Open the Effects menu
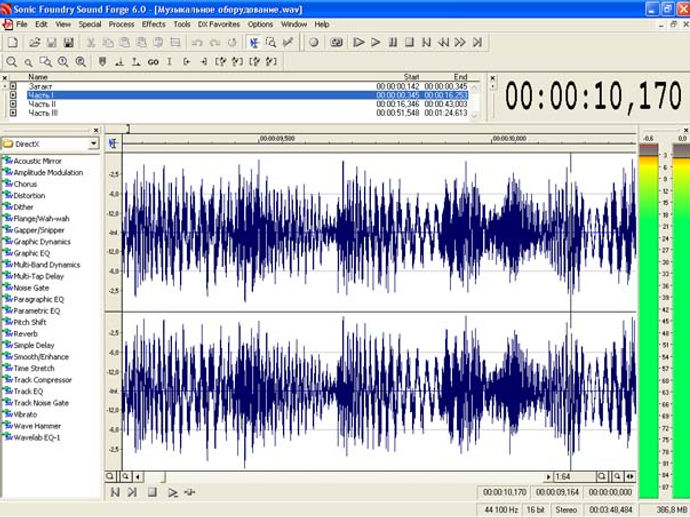The height and width of the screenshot is (518, 690). click(154, 24)
